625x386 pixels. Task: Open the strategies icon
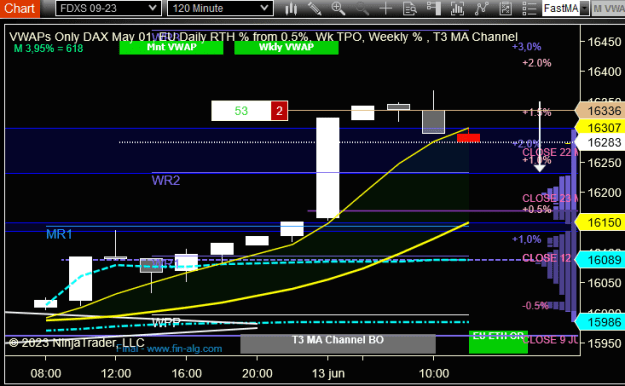point(505,8)
